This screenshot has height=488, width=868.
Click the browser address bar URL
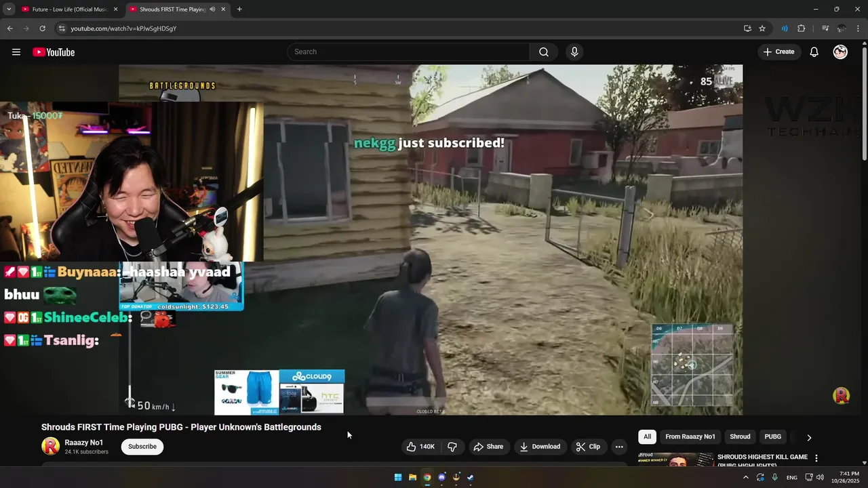click(x=123, y=28)
